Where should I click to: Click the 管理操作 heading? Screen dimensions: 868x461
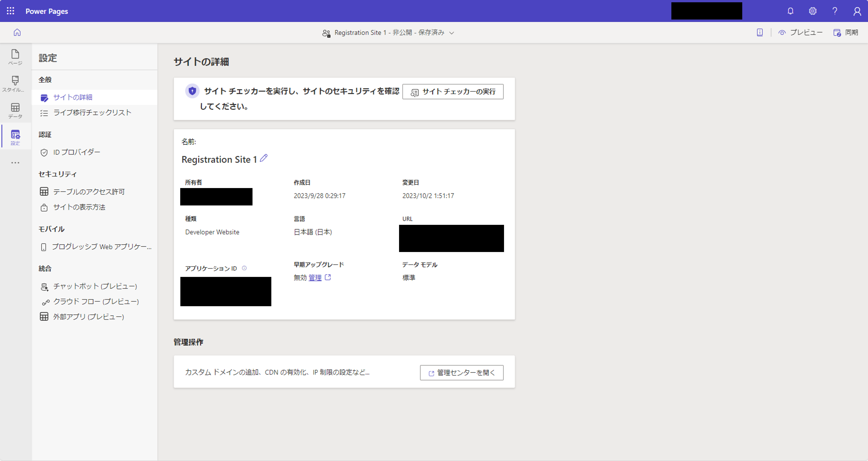coord(188,342)
